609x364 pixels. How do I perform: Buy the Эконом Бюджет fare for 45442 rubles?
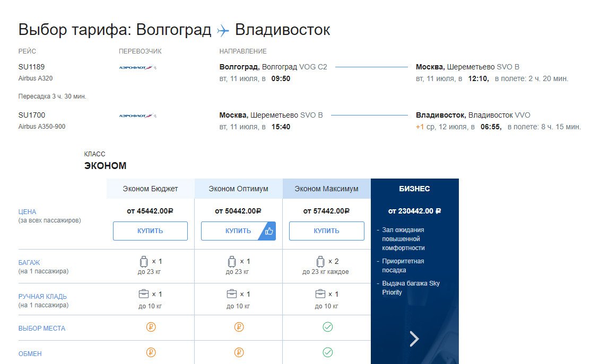150,231
